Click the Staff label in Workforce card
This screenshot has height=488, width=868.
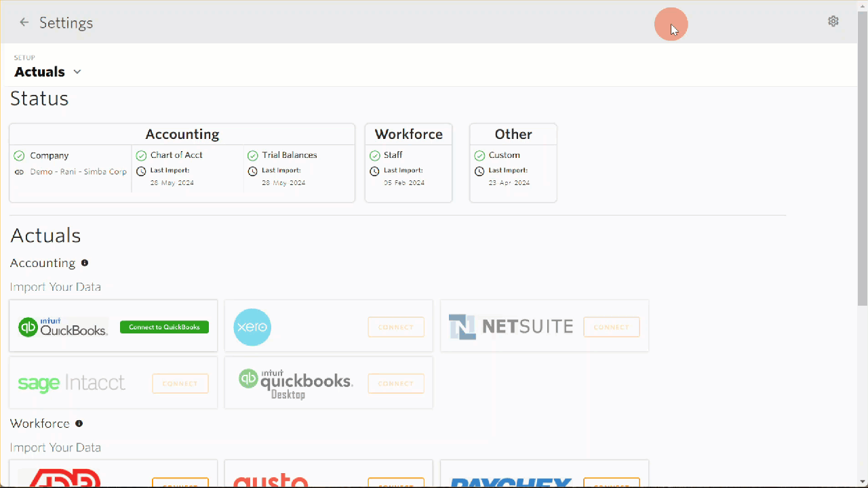[393, 155]
